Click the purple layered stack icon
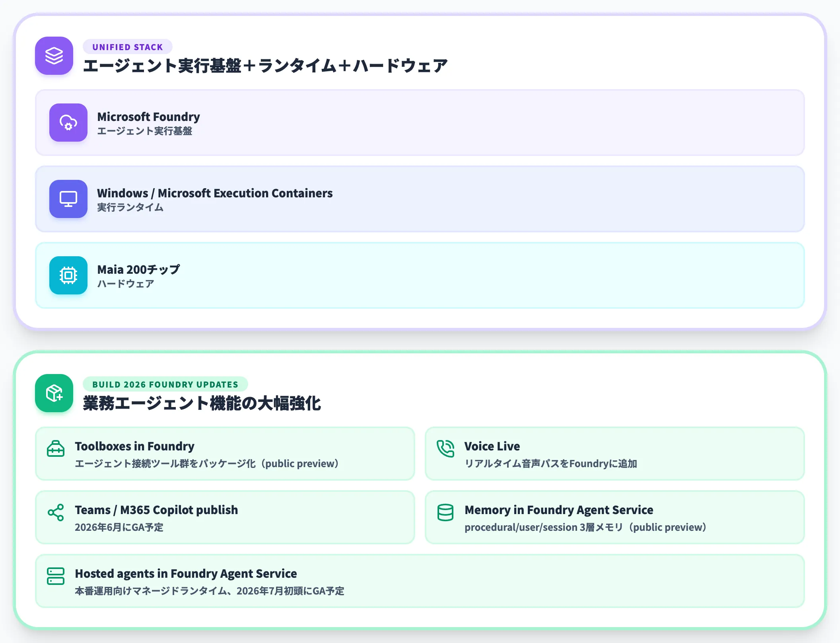This screenshot has width=840, height=643. (54, 56)
